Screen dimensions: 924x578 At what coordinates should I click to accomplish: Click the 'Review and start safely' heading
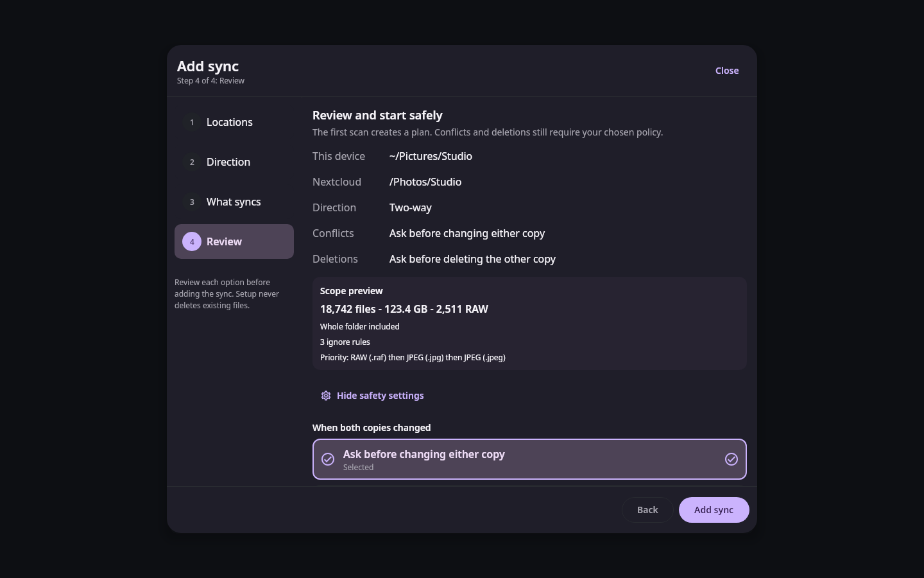[x=377, y=116]
